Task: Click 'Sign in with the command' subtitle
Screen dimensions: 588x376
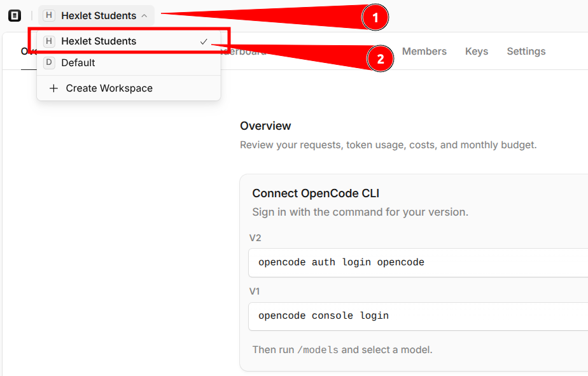Action: click(360, 212)
